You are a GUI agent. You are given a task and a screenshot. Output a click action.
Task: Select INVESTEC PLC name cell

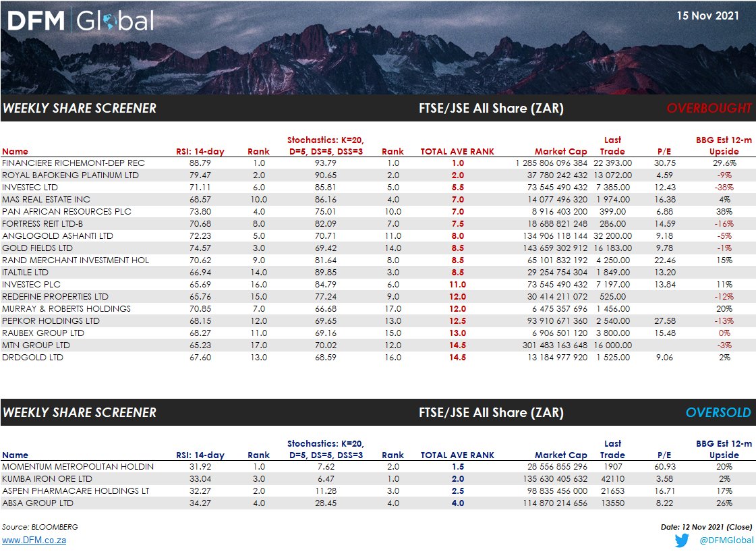(31, 285)
